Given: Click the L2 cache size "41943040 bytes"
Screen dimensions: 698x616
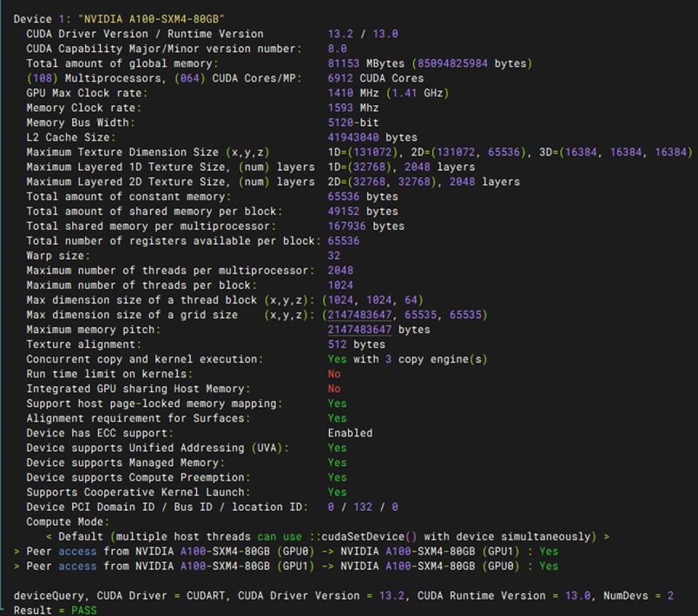Looking at the screenshot, I should [372, 137].
